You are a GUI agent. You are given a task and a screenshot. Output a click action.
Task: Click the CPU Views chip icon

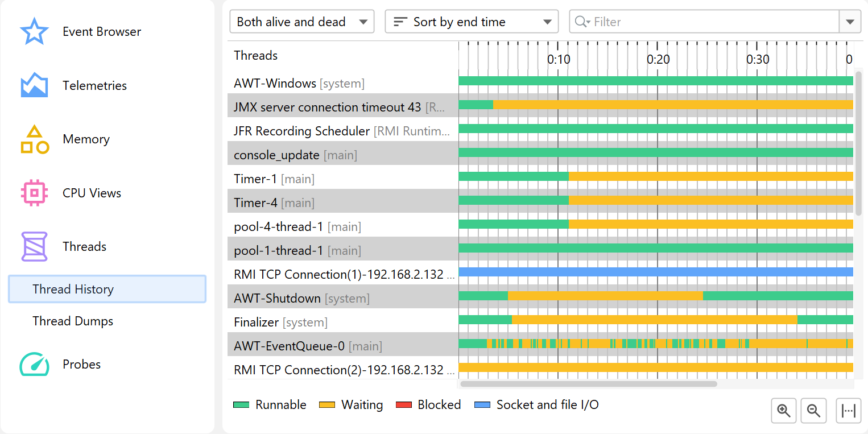[34, 193]
